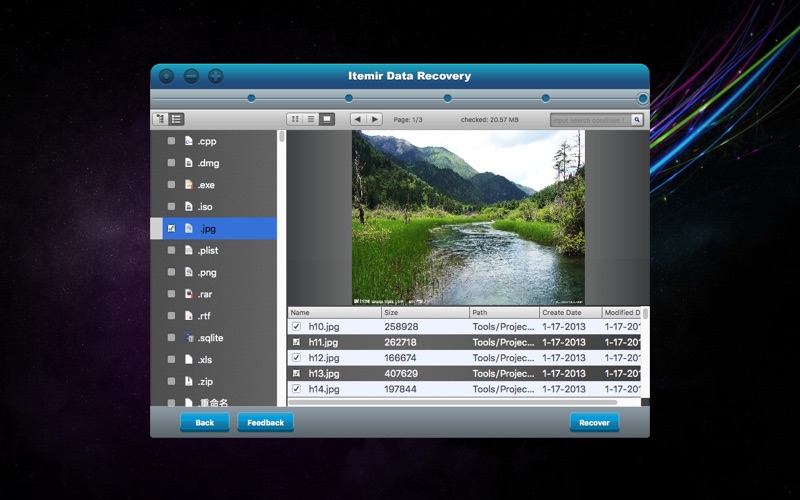
Task: Select the h10.jpg file name
Action: [324, 327]
